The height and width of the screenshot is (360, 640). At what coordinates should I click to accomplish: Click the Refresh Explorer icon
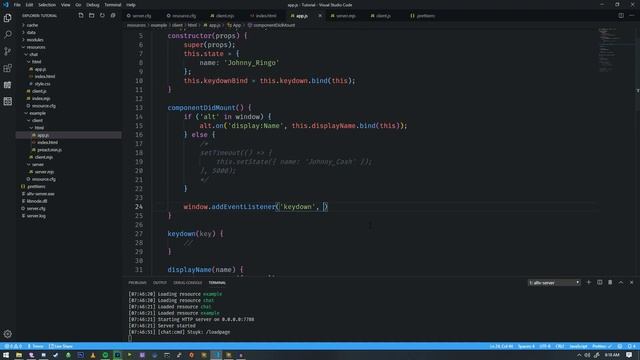pyautogui.click(x=102, y=16)
